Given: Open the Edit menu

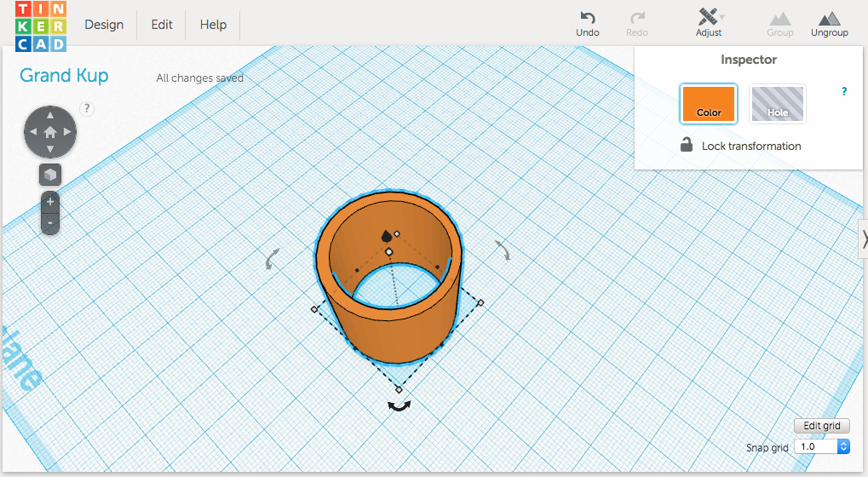Looking at the screenshot, I should [162, 25].
